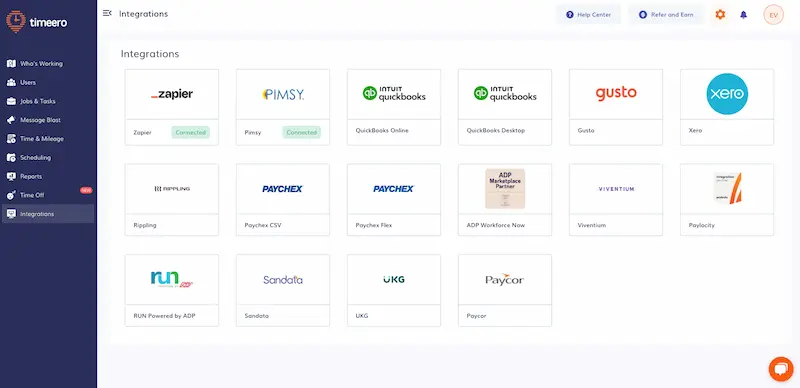Open the notifications bell
This screenshot has height=388, width=800.
[x=743, y=15]
